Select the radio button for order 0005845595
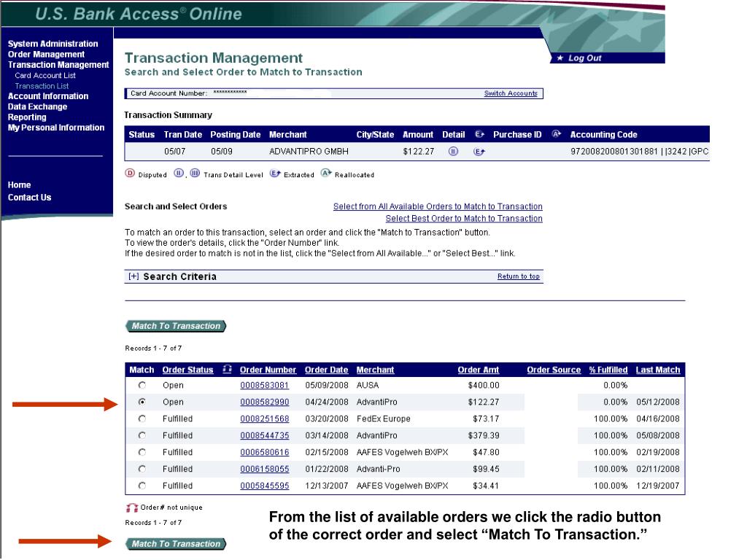Viewport: 747px width, 560px height. [x=142, y=486]
